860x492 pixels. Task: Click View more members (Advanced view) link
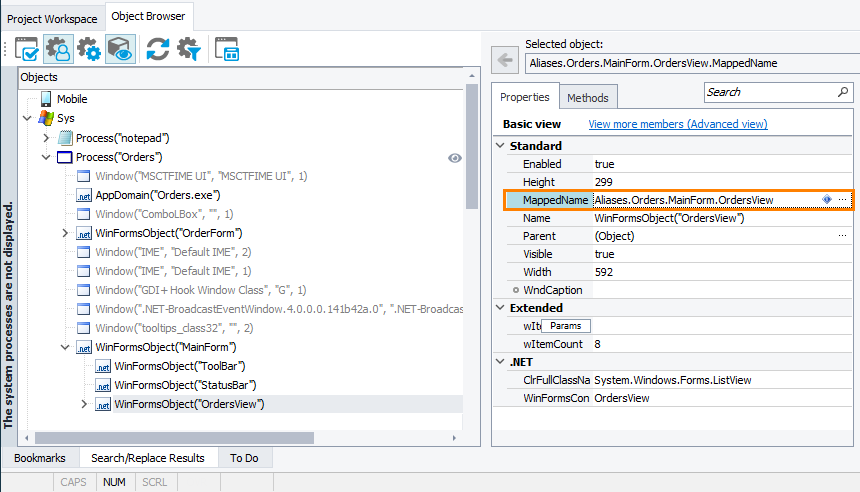click(677, 124)
